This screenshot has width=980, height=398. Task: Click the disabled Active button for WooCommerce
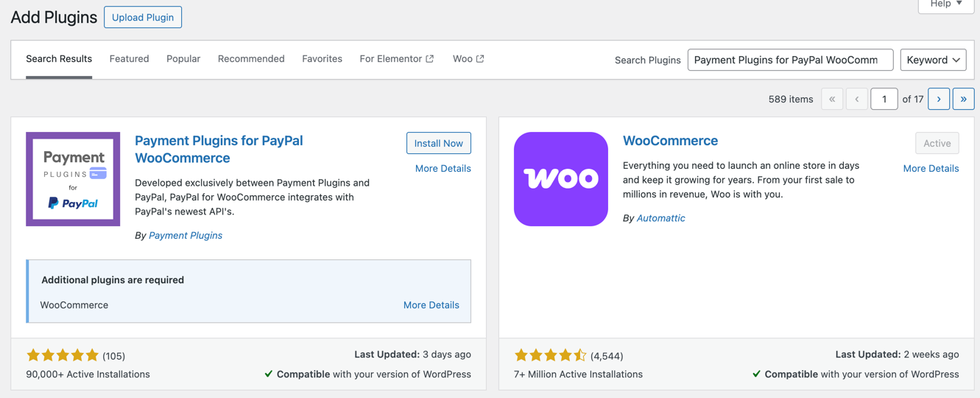pos(937,143)
